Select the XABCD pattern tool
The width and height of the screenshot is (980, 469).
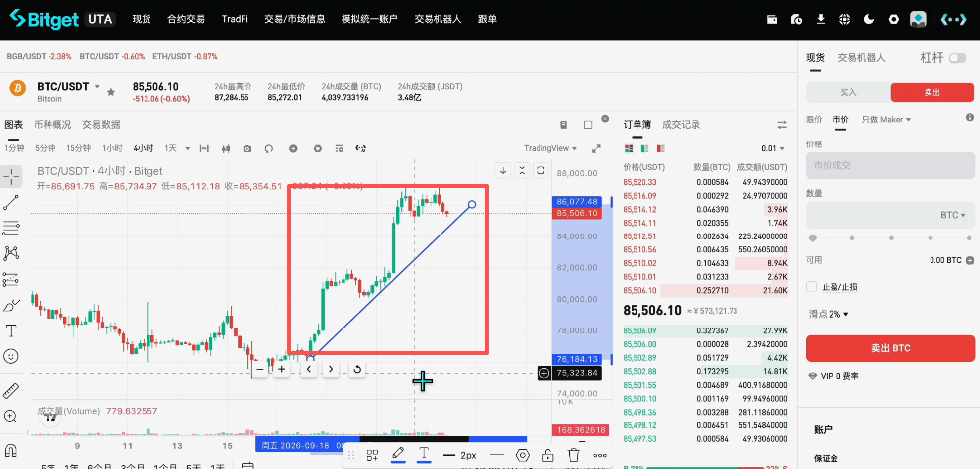(11, 253)
